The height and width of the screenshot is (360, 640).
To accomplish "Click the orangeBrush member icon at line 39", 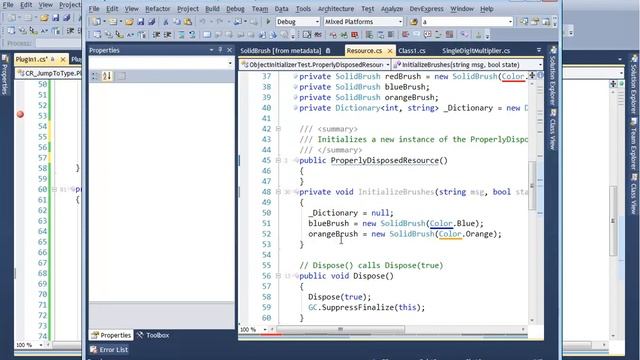I will pyautogui.click(x=296, y=98).
